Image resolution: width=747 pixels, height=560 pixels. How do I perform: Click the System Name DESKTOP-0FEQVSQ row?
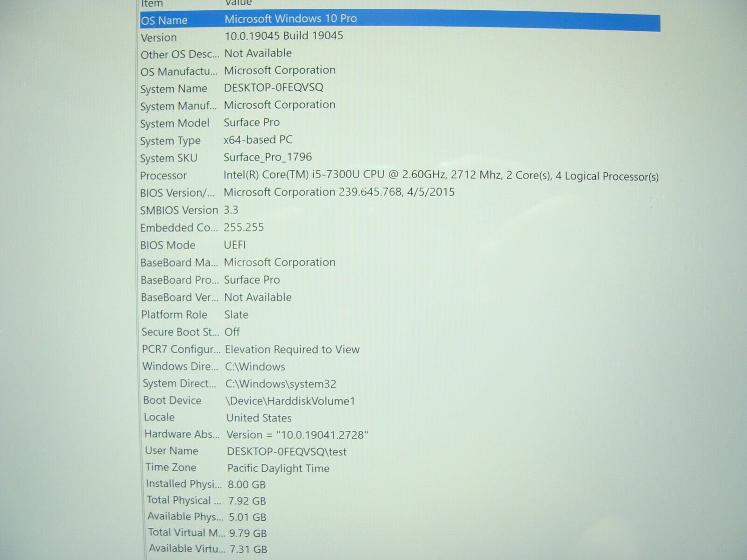(x=400, y=89)
